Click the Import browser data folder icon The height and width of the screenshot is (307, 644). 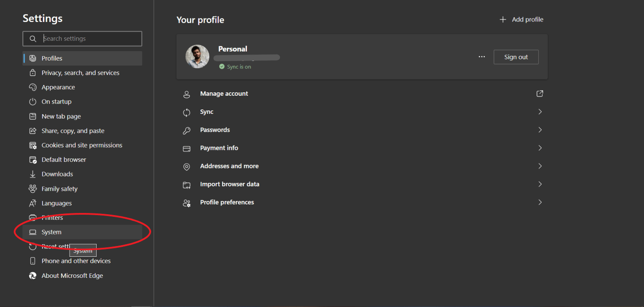click(x=186, y=185)
